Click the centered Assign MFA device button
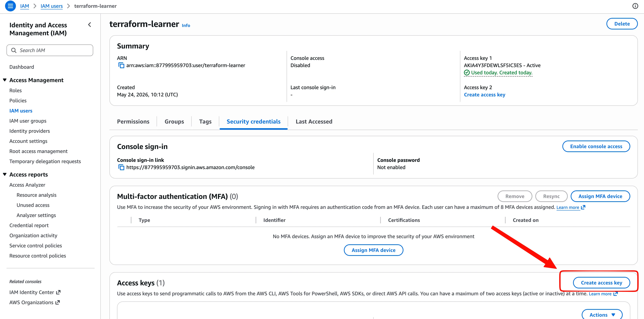This screenshot has width=644, height=319. point(373,250)
